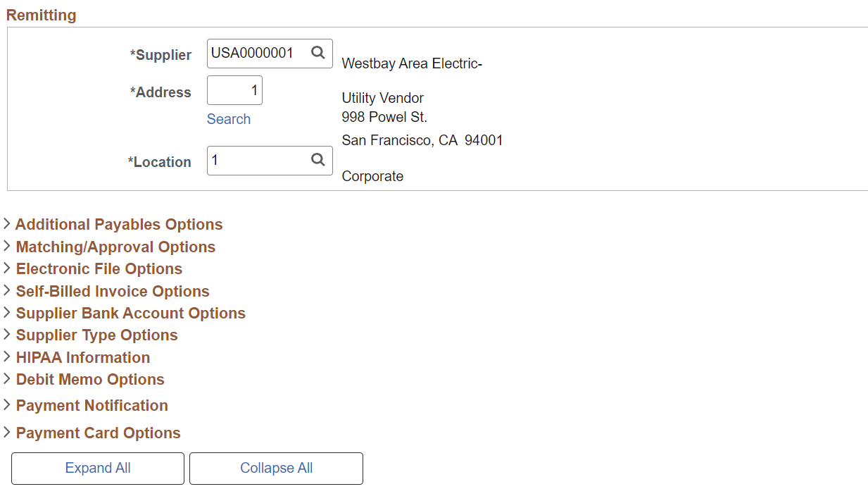Expand the Supplier Type Options section
Screen dimensions: 868x489
(x=96, y=335)
